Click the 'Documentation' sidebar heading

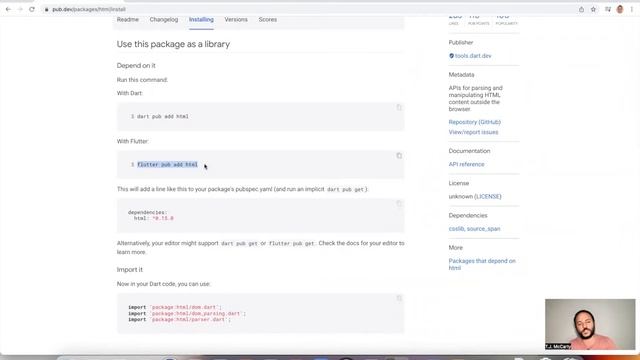click(469, 151)
